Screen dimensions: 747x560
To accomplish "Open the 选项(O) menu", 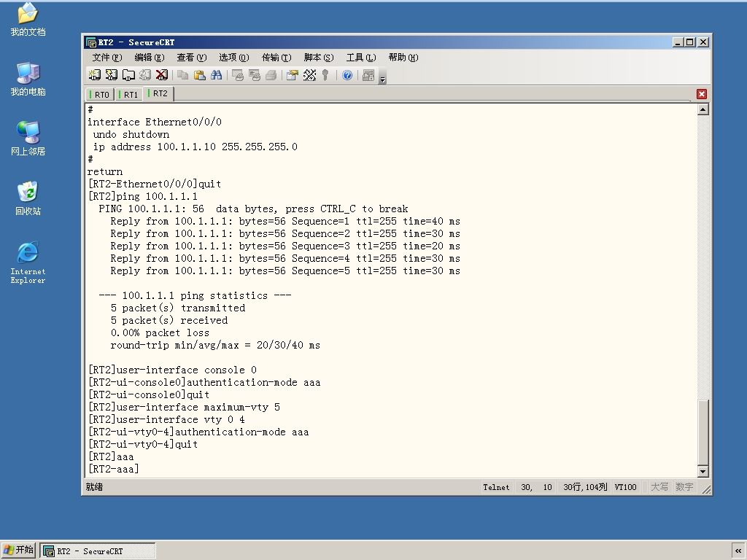I will (x=234, y=58).
